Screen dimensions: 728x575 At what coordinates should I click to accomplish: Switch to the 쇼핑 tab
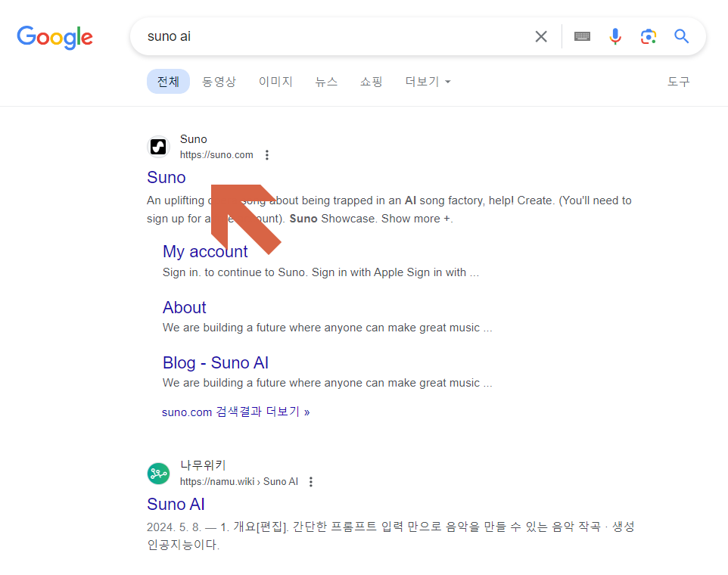(372, 82)
